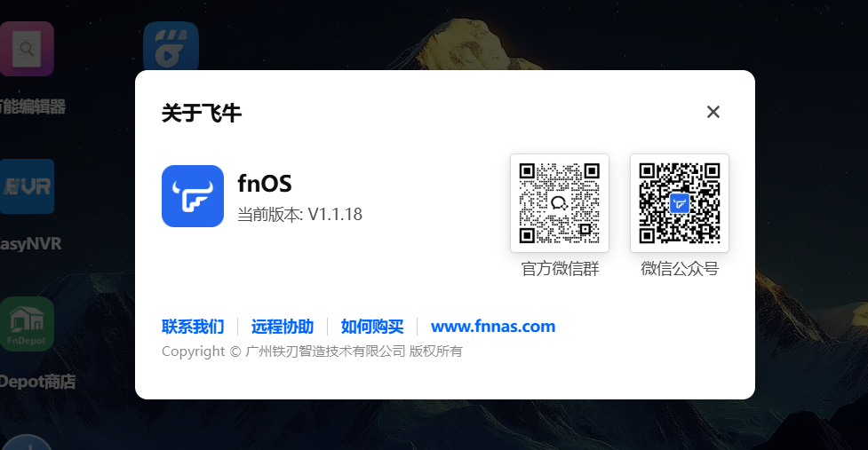Click the 官方微信群 caption label
868x450 pixels.
coord(561,269)
